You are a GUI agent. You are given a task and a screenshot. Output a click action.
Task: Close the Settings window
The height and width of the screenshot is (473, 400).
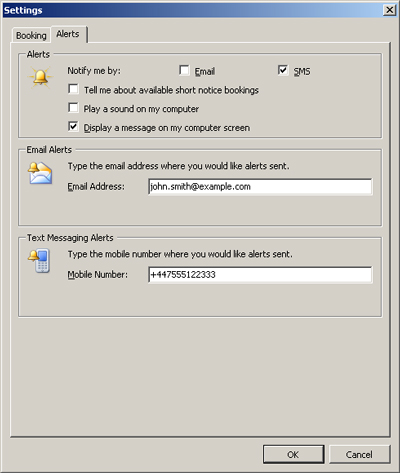(389, 10)
